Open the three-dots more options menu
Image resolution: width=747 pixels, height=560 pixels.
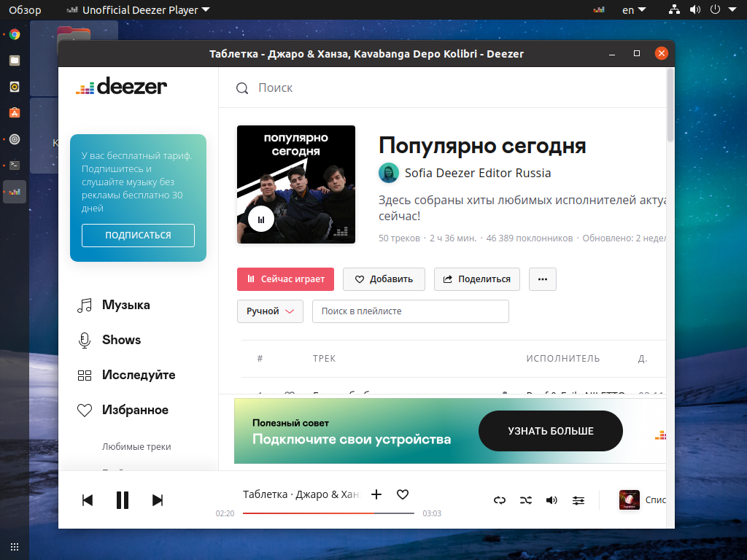point(543,279)
